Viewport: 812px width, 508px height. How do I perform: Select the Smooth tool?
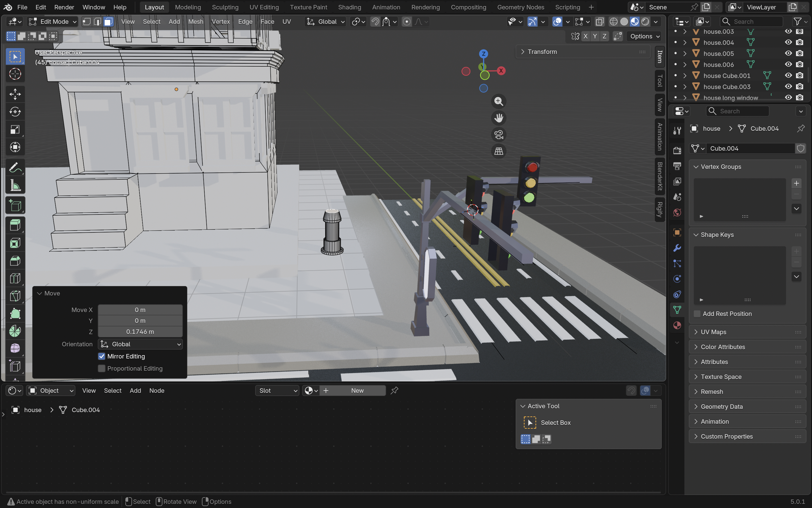tap(15, 349)
